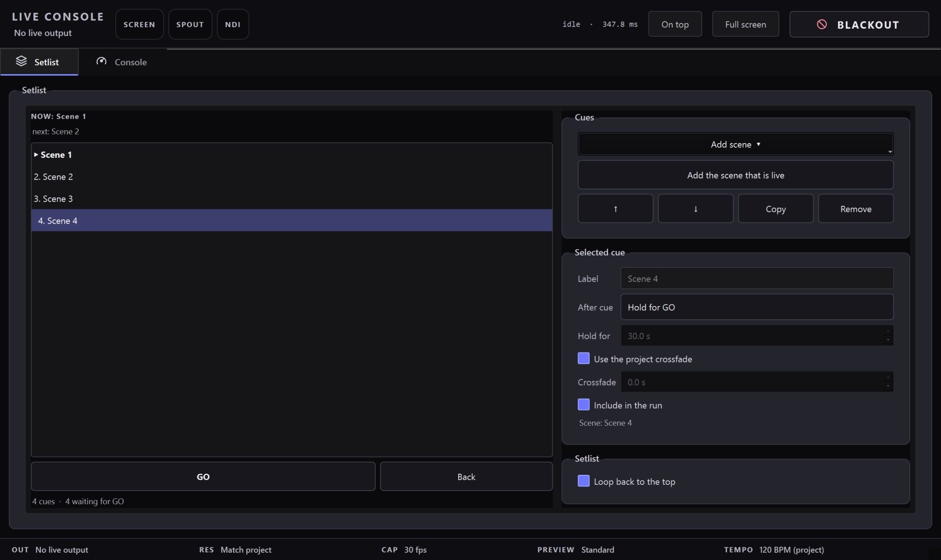941x560 pixels.
Task: Toggle Use the project crossfade checkbox
Action: pyautogui.click(x=583, y=358)
